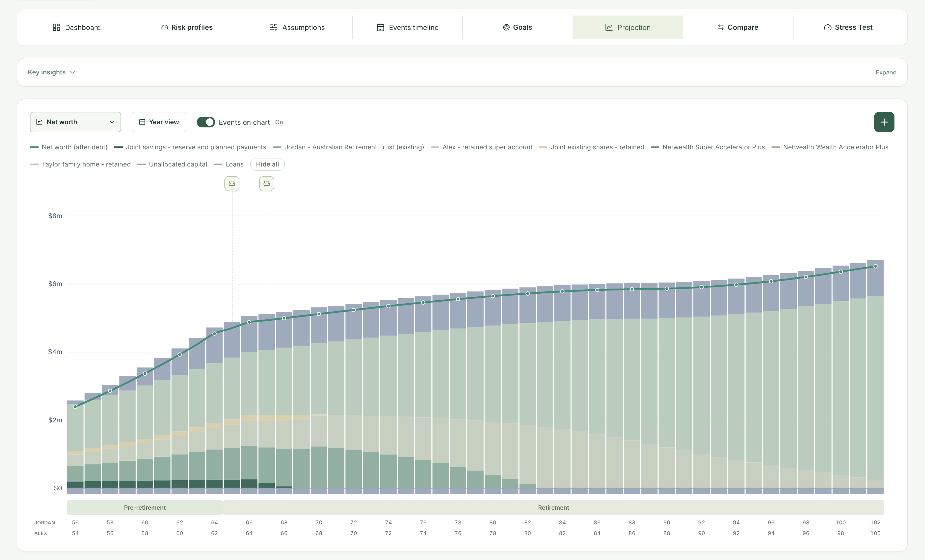Click the Events timeline calendar icon
Viewport: 925px width, 560px height.
[380, 27]
